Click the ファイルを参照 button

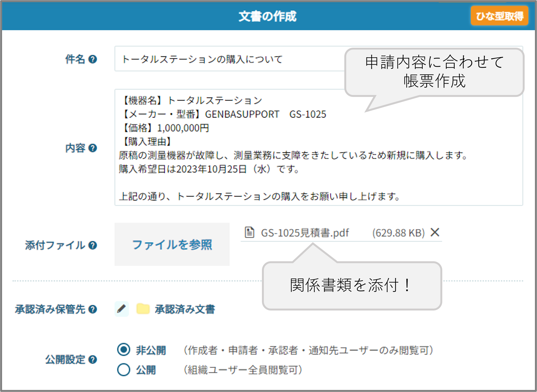[172, 244]
